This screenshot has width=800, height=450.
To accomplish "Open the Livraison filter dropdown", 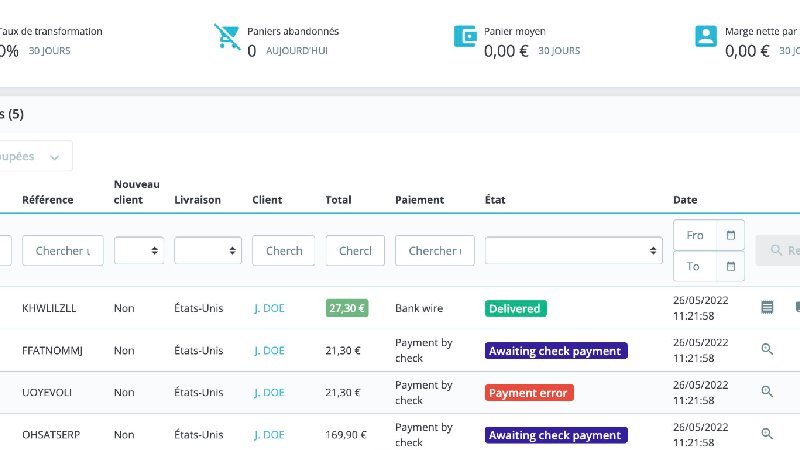I will 208,251.
